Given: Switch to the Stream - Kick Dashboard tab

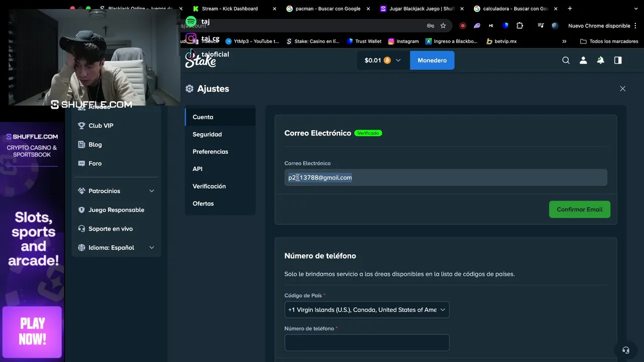Looking at the screenshot, I should 230,9.
